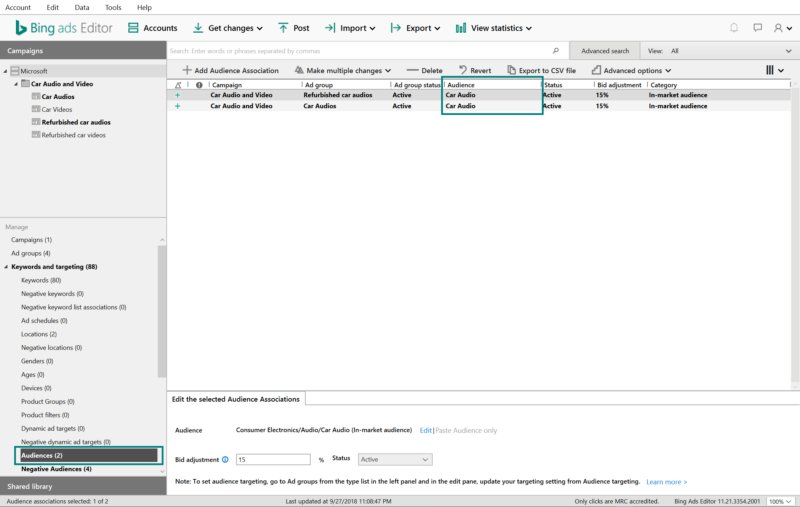
Task: Open the View All dropdown
Action: pyautogui.click(x=719, y=51)
